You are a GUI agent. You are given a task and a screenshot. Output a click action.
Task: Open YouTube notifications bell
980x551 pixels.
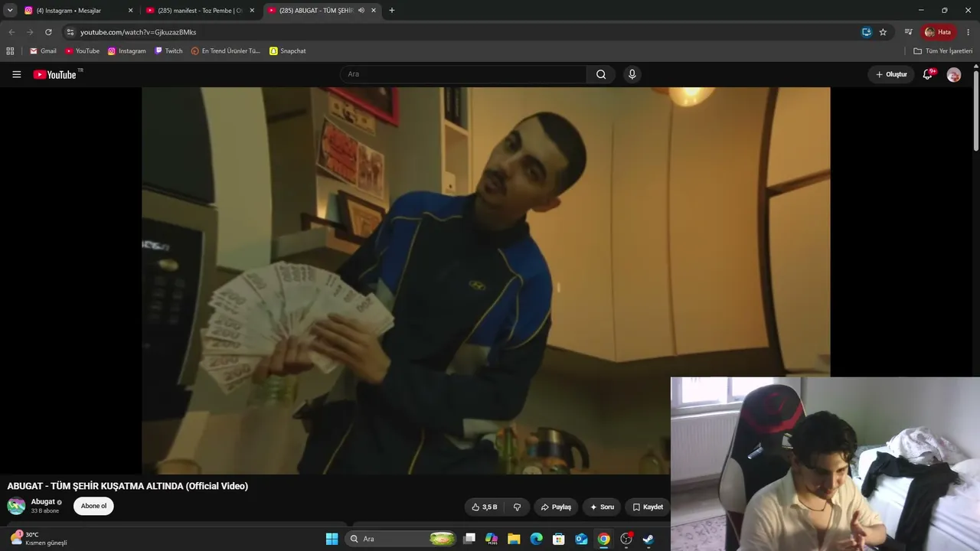tap(928, 74)
